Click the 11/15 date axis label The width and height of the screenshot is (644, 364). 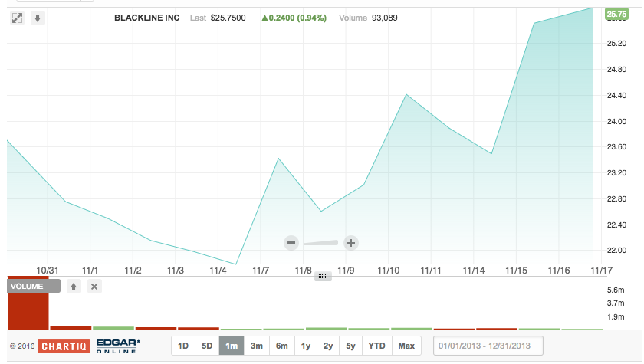pyautogui.click(x=516, y=271)
